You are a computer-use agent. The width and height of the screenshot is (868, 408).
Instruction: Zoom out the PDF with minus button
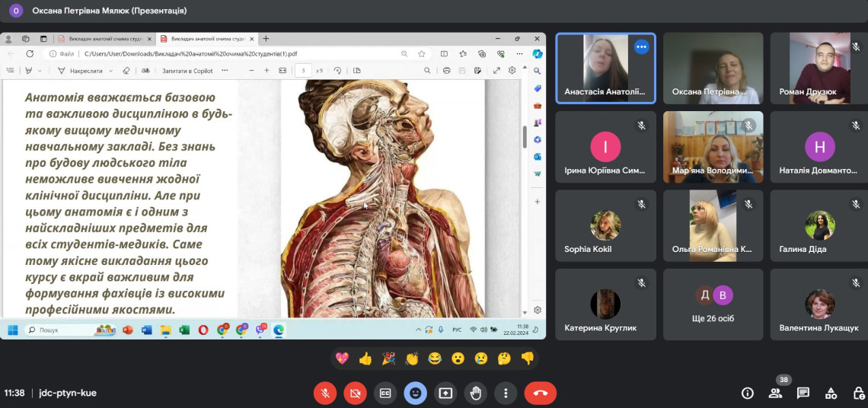(x=251, y=70)
